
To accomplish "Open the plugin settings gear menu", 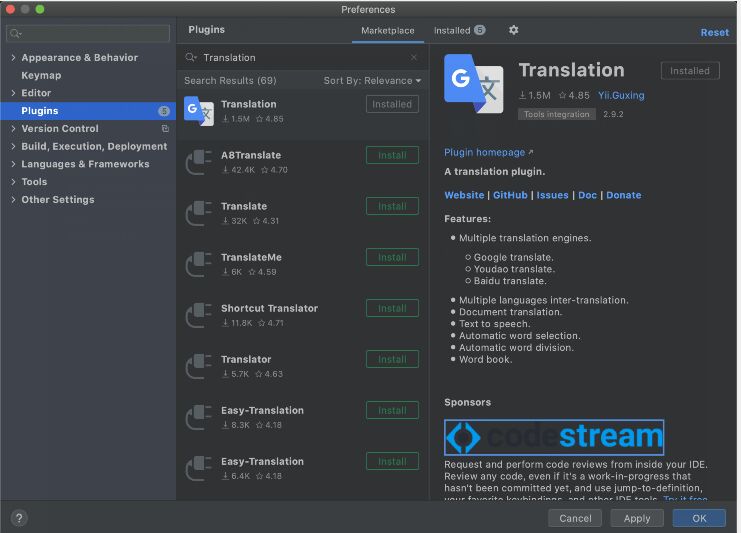I will pyautogui.click(x=513, y=30).
